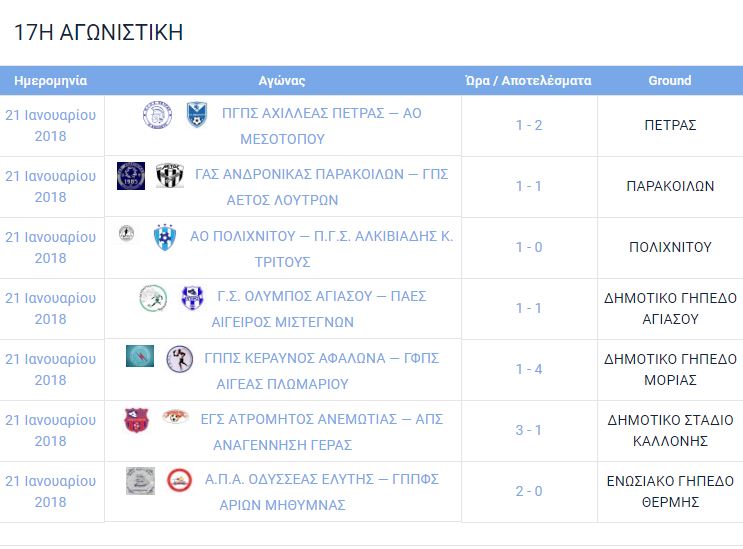Click the ΠΓΠΣ Αχιλλέας Πέτρας team crest

157,115
